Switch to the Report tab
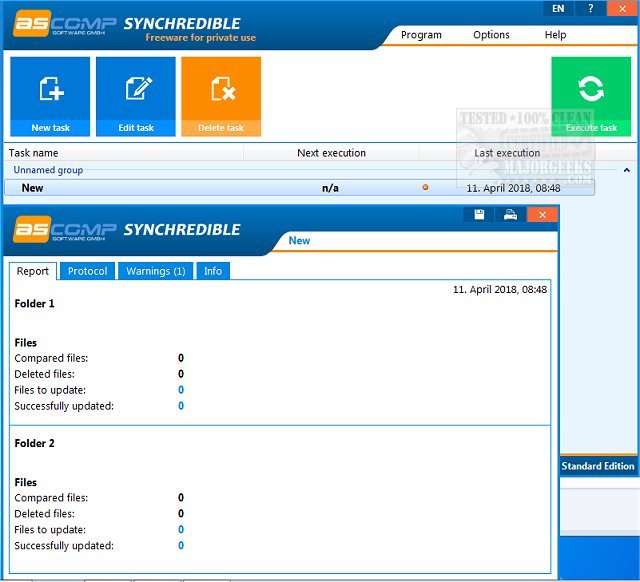 33,271
